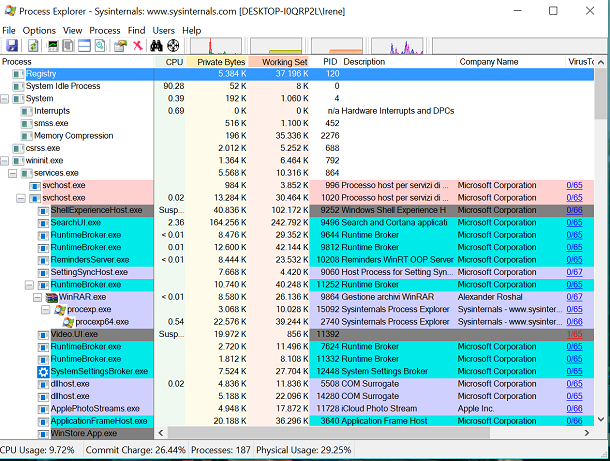Click the Memory Compression process icon
The image size is (610, 461).
coord(26,136)
